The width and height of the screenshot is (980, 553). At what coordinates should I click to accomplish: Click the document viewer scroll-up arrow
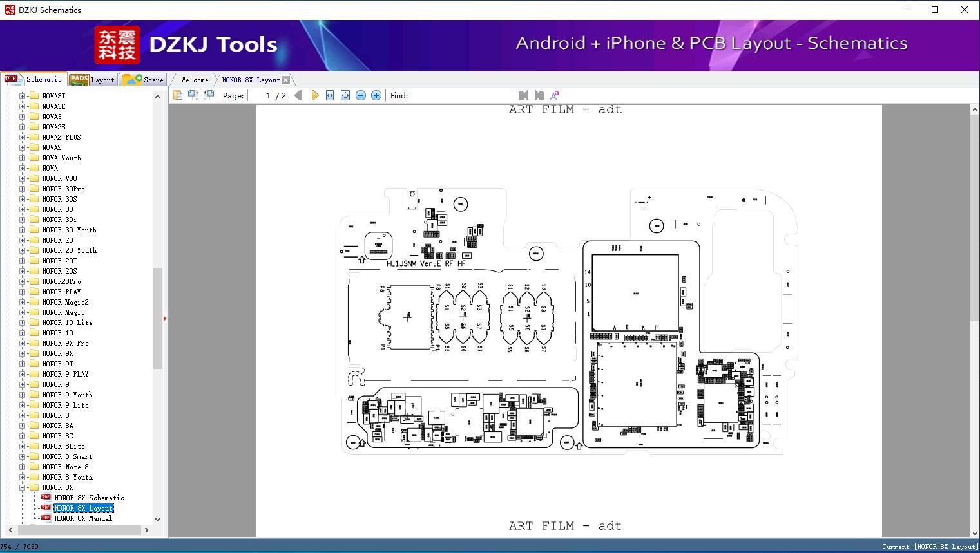(975, 110)
